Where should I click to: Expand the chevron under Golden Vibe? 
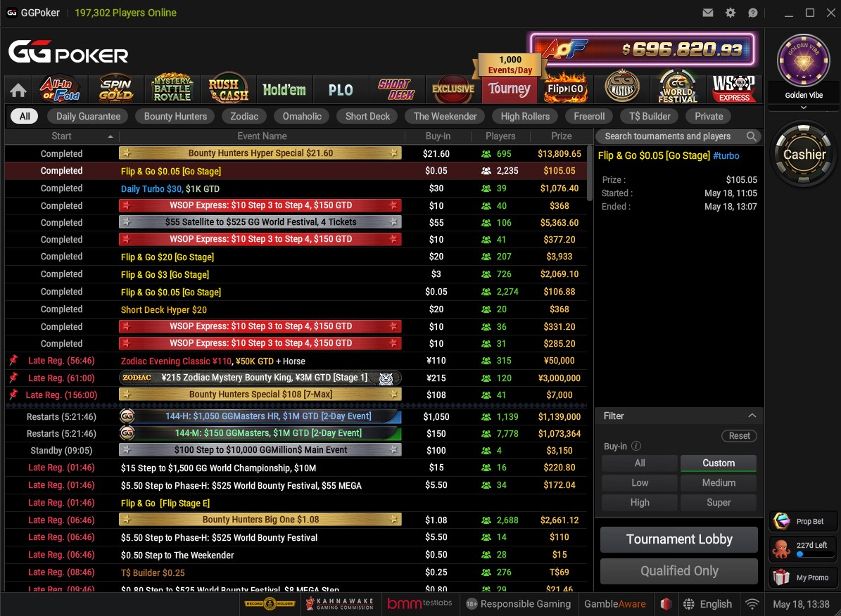(803, 108)
